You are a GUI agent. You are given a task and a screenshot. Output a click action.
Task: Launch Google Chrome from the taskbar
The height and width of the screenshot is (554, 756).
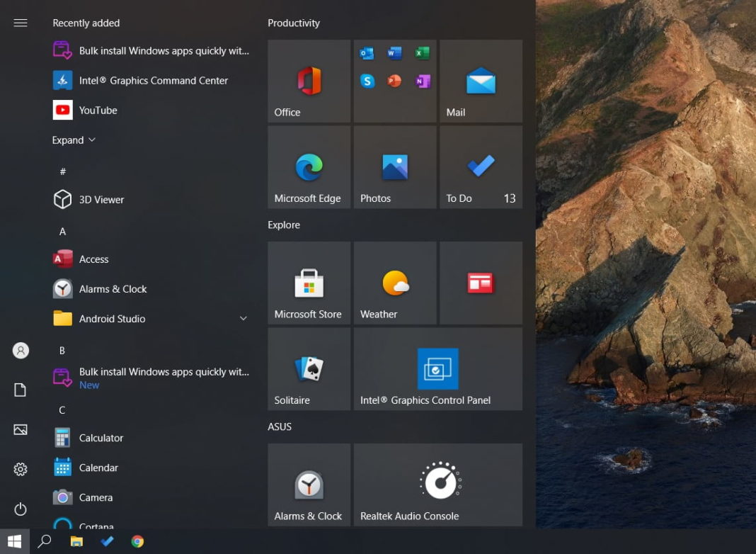click(137, 541)
